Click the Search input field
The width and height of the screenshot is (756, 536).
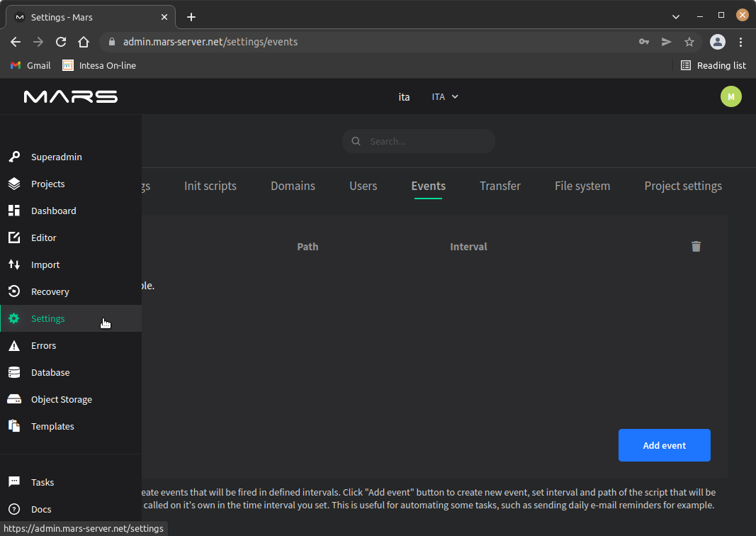pyautogui.click(x=425, y=141)
